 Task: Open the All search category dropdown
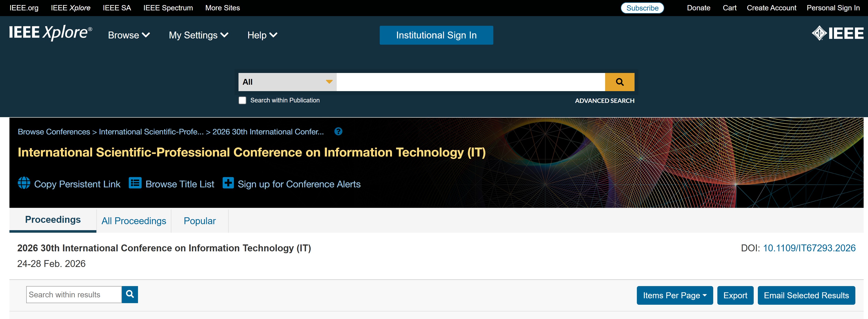287,82
